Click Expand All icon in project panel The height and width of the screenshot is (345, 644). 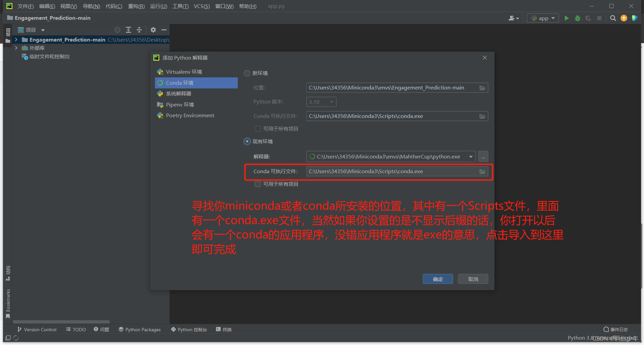click(x=128, y=30)
